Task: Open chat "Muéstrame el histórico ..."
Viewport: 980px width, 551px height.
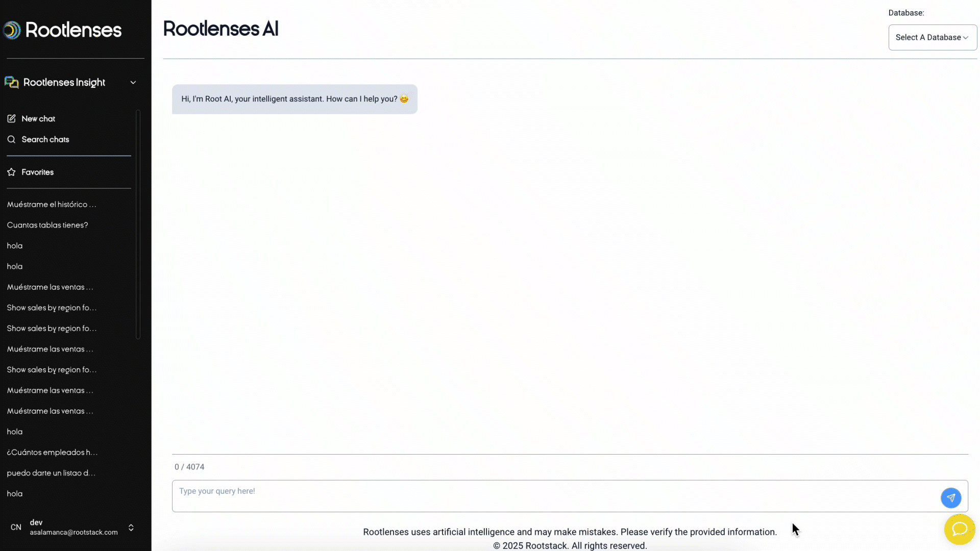Action: 52,204
